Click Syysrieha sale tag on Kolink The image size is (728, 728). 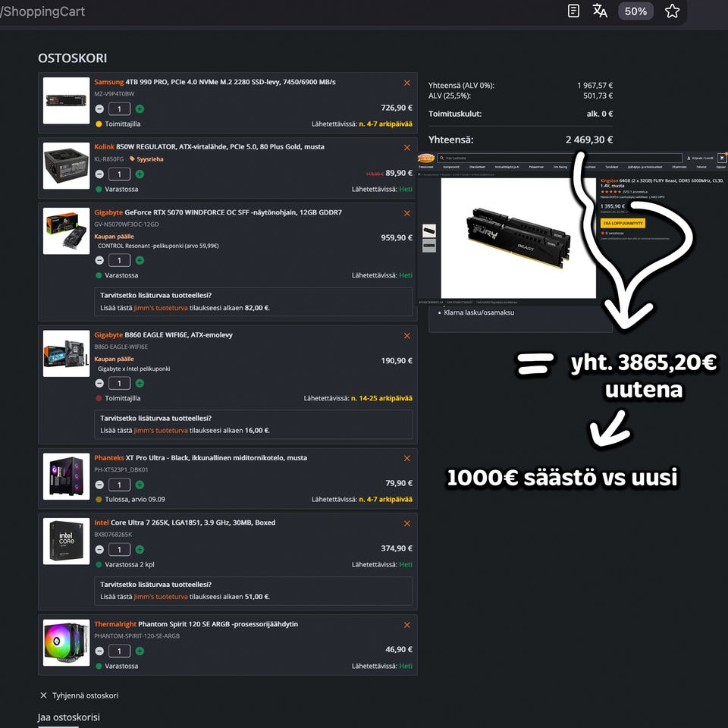point(146,159)
